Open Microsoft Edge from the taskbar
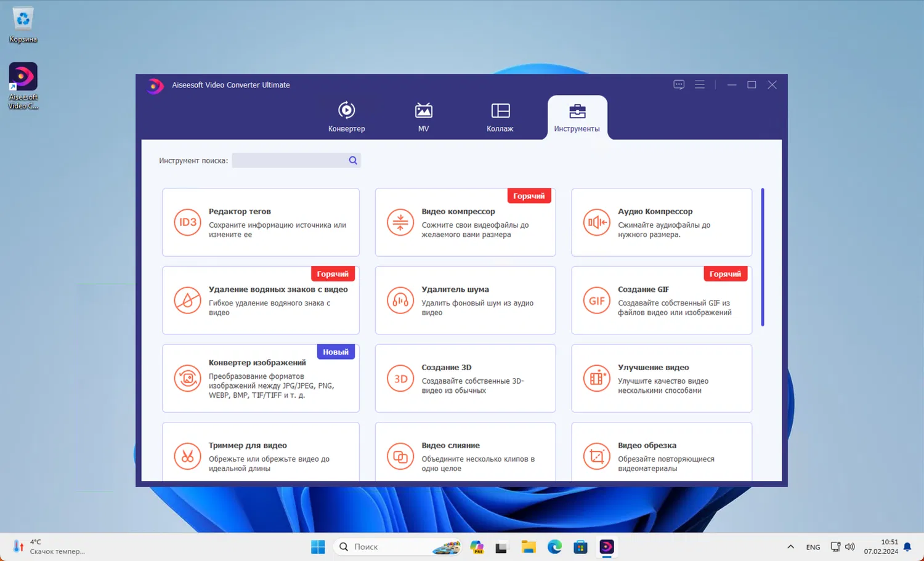Image resolution: width=924 pixels, height=561 pixels. (554, 547)
